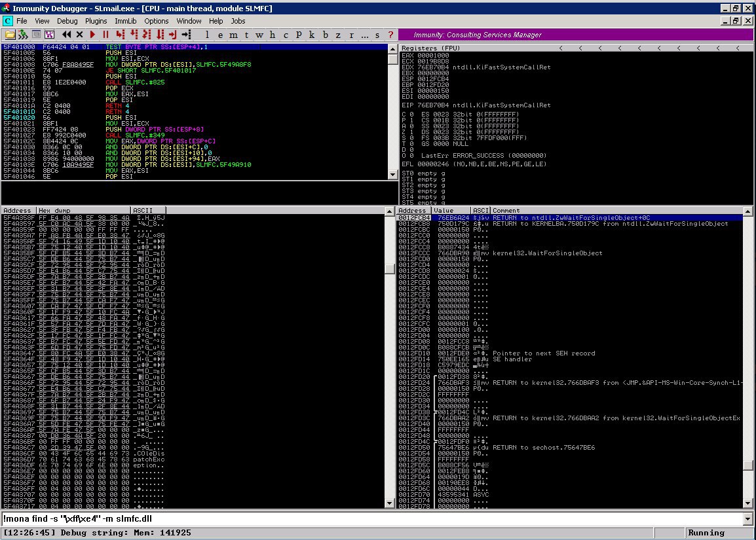
Task: Click the system menu 'C' icon left of File
Action: [8, 21]
